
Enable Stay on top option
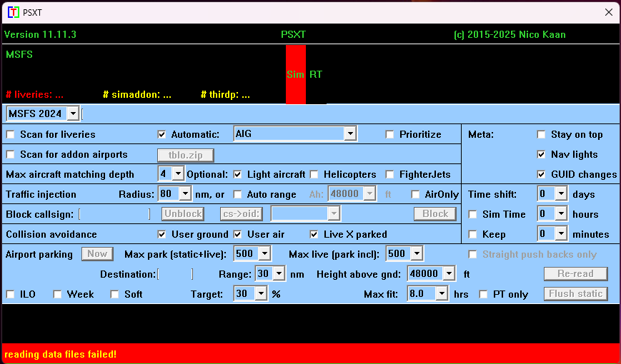[541, 134]
